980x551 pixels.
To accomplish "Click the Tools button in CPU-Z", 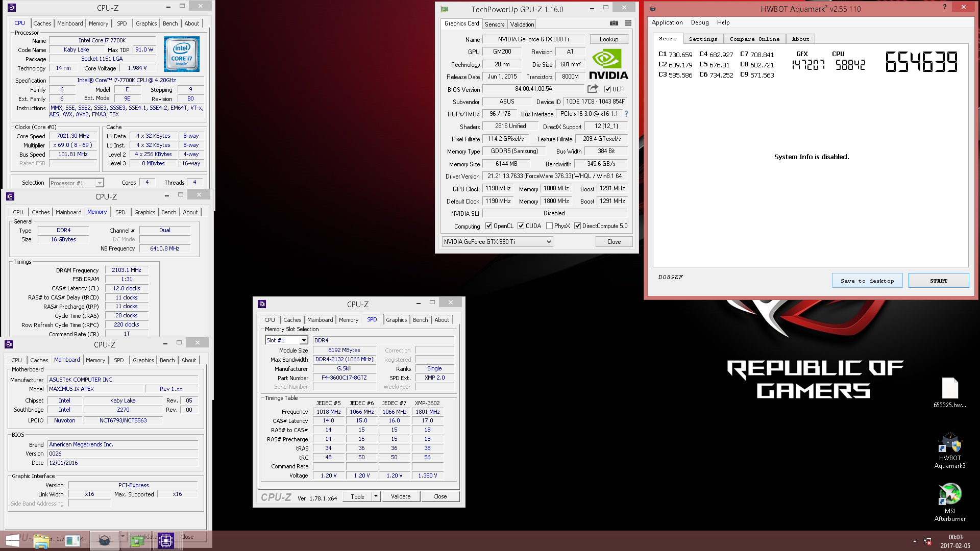I will [x=357, y=496].
